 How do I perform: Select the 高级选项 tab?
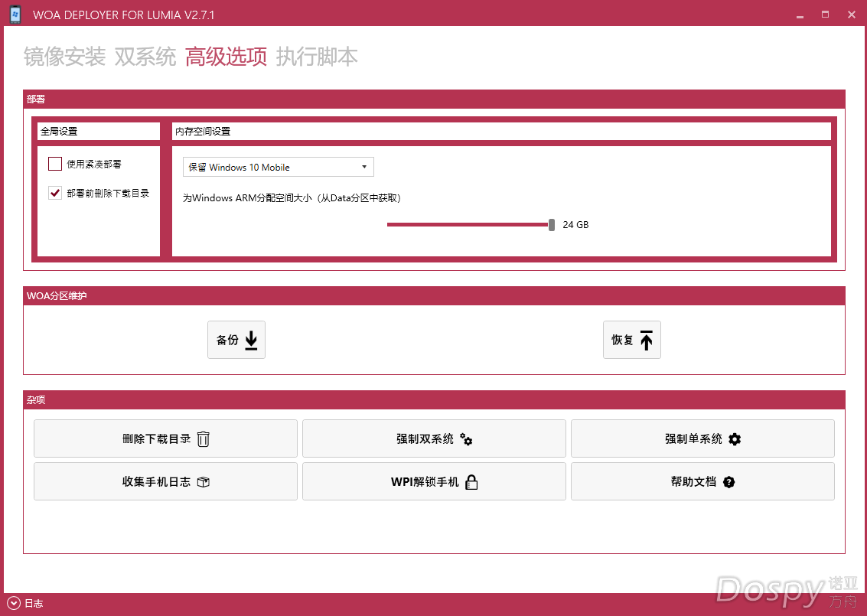tap(226, 57)
